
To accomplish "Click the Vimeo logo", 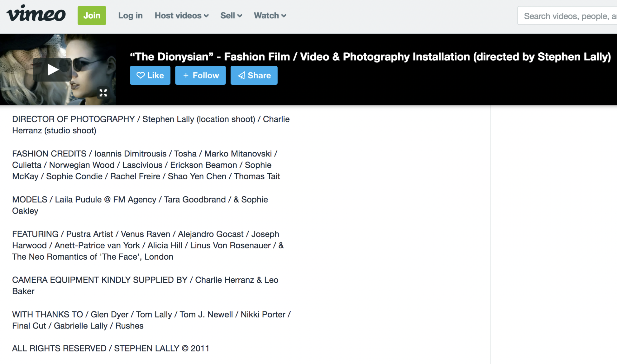I will coord(36,14).
